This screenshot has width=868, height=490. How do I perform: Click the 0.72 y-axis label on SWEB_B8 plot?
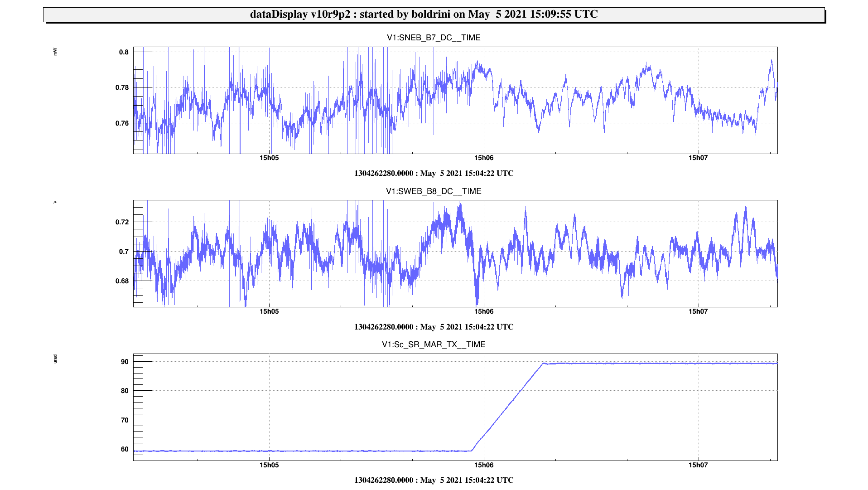tap(122, 222)
